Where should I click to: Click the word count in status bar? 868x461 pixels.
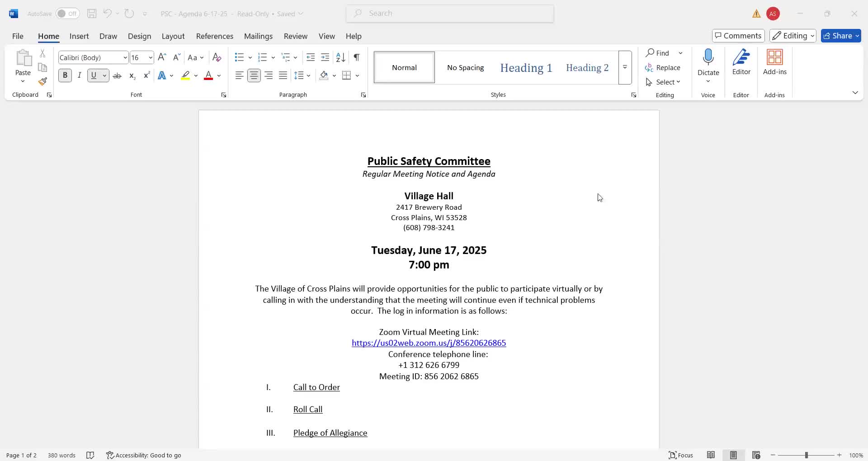[x=61, y=455]
